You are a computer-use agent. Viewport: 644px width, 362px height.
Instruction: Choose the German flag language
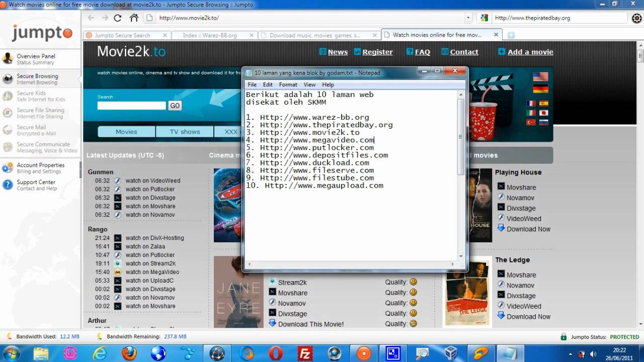point(540,88)
